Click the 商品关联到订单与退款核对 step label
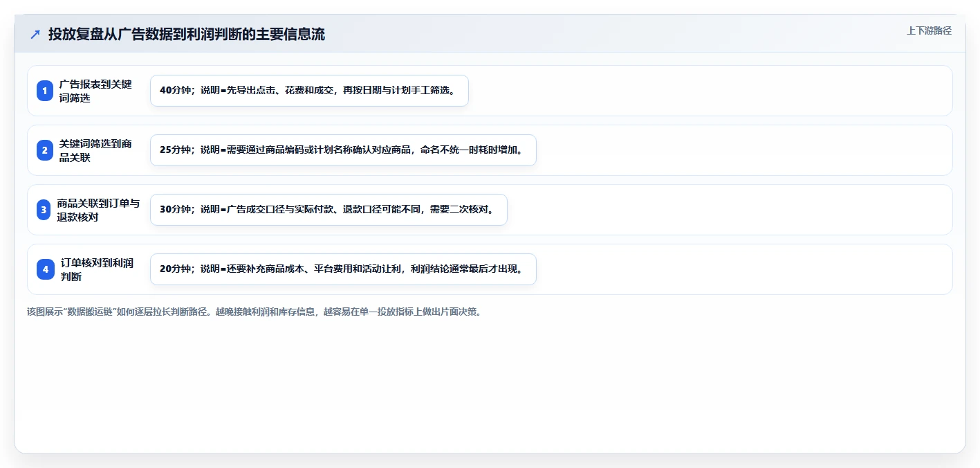The height and width of the screenshot is (468, 980). pos(98,210)
